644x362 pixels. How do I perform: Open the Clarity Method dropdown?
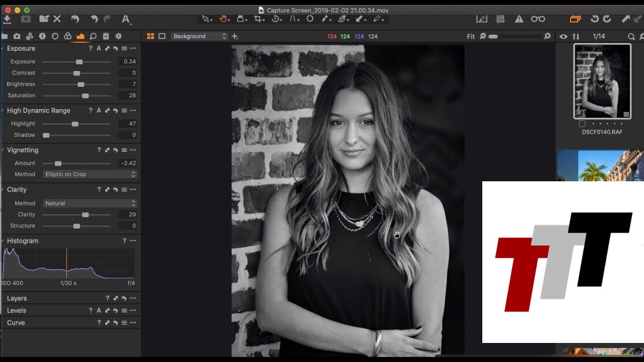(x=90, y=203)
